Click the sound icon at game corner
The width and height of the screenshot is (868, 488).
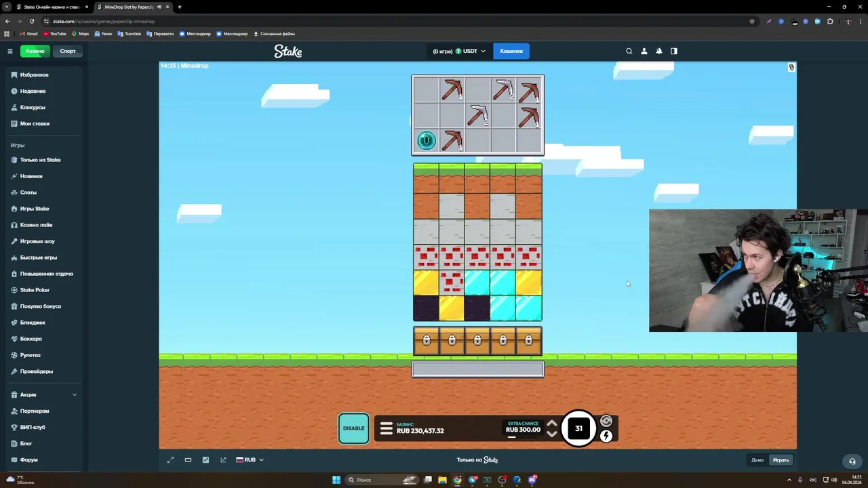pos(791,67)
